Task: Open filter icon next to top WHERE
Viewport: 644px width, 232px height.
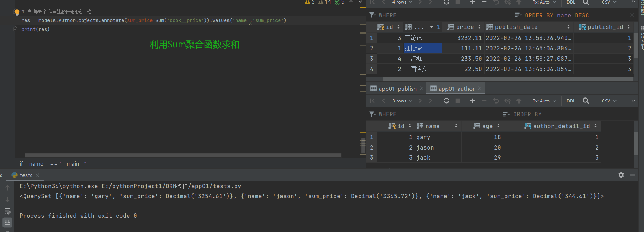Action: (372, 15)
